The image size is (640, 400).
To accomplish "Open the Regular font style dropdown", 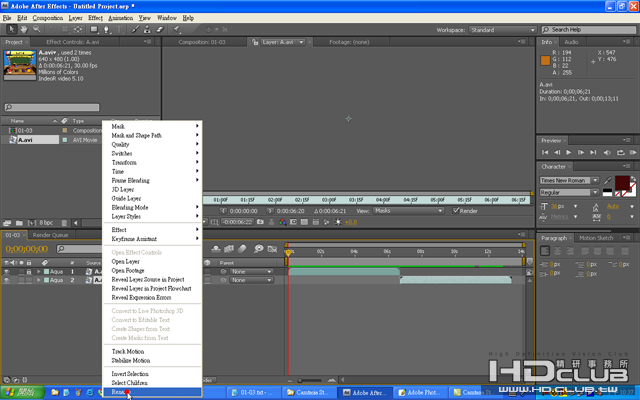I will [569, 192].
